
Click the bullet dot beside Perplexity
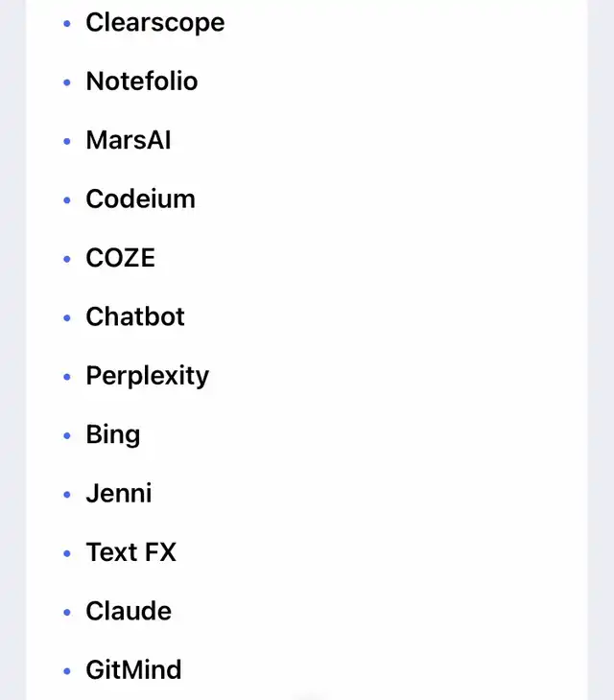click(x=67, y=377)
